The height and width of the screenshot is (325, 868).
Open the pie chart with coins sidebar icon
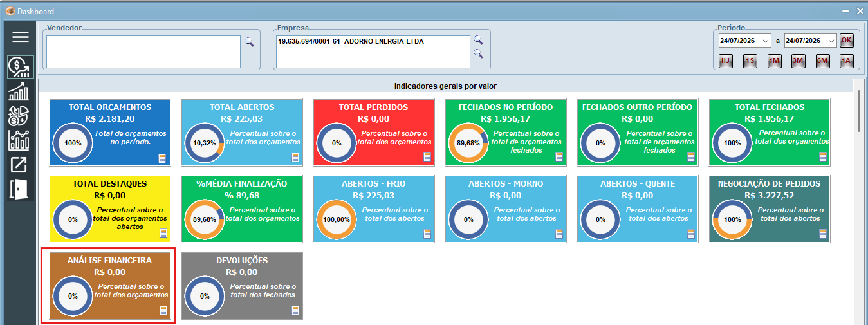18,115
